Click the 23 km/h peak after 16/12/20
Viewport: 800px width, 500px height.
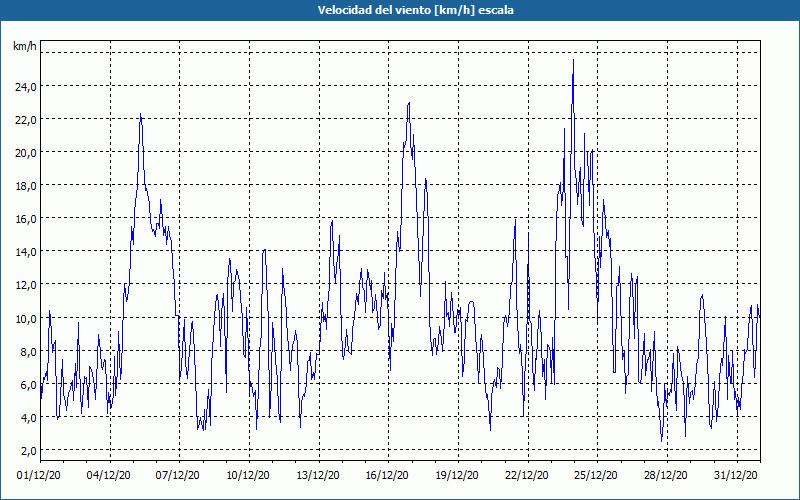point(409,103)
